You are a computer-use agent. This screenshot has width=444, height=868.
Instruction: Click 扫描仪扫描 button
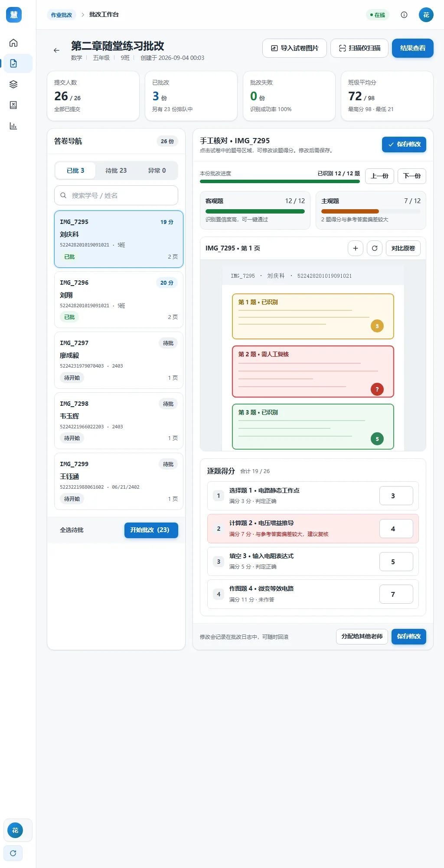click(359, 48)
